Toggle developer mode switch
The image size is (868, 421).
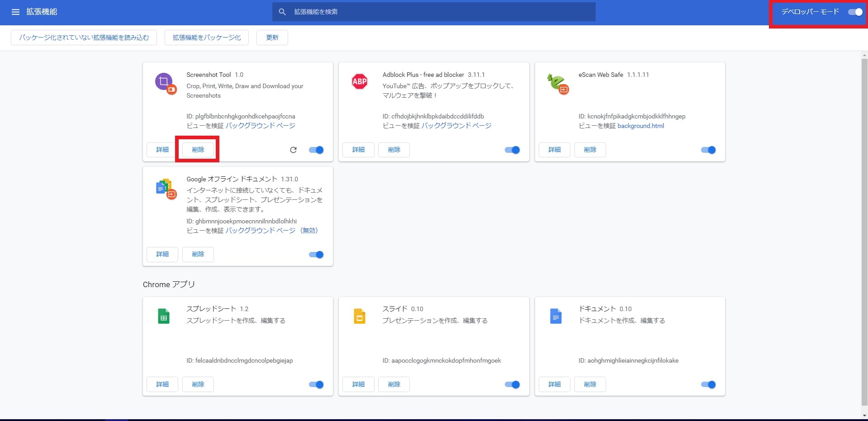pyautogui.click(x=855, y=12)
